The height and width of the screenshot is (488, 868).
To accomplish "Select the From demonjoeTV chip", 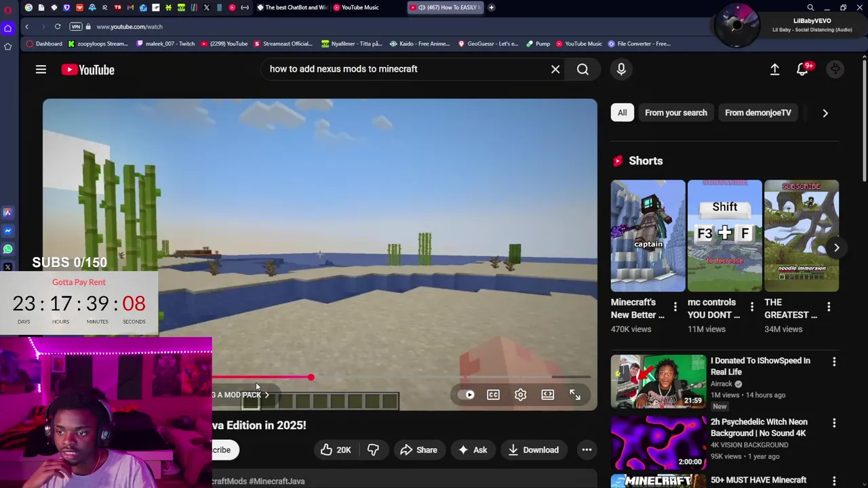I will tap(758, 113).
